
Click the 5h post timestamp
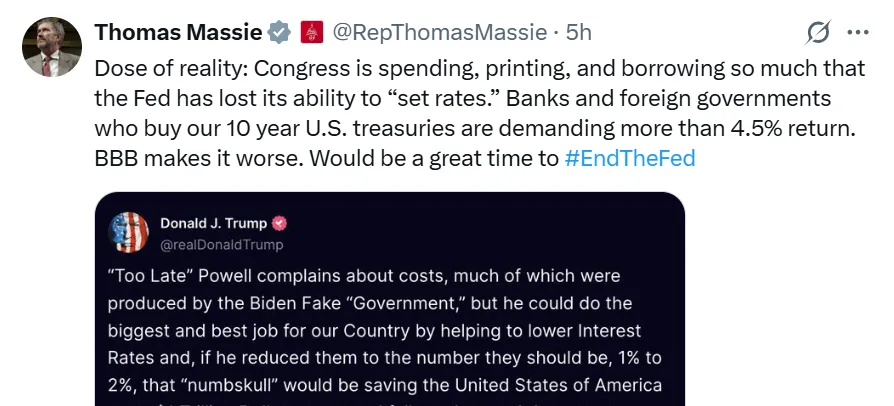click(579, 32)
